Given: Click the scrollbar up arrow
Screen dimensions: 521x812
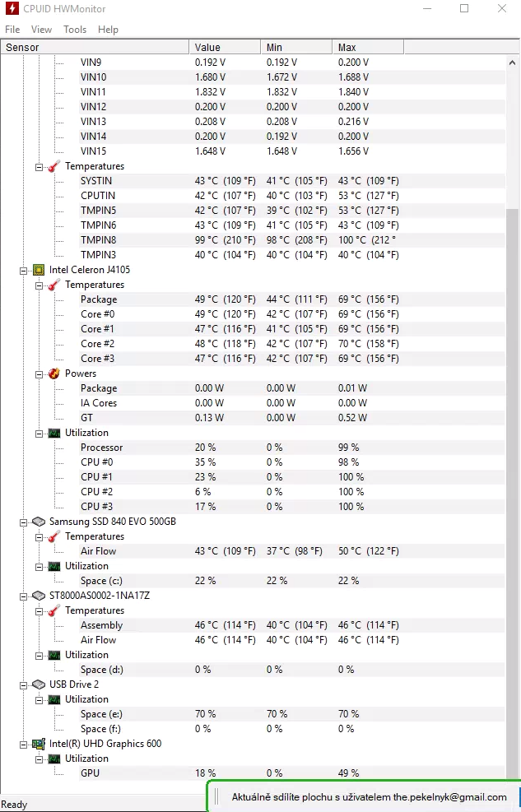Looking at the screenshot, I should 512,63.
